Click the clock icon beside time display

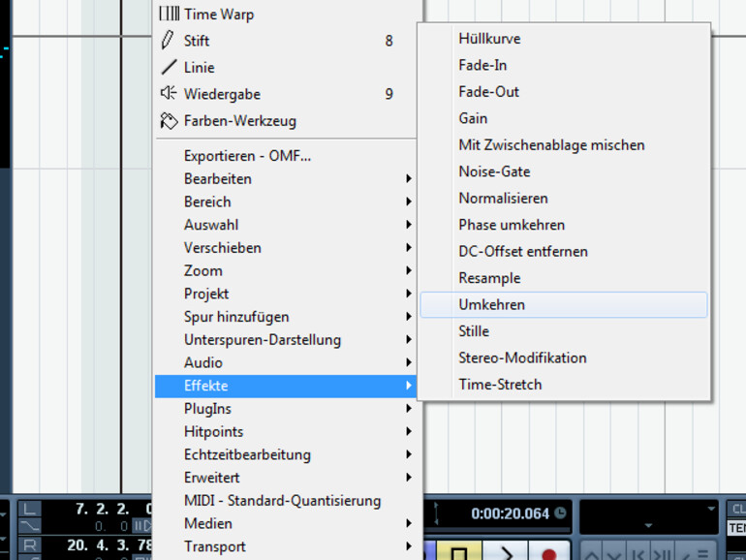[561, 513]
